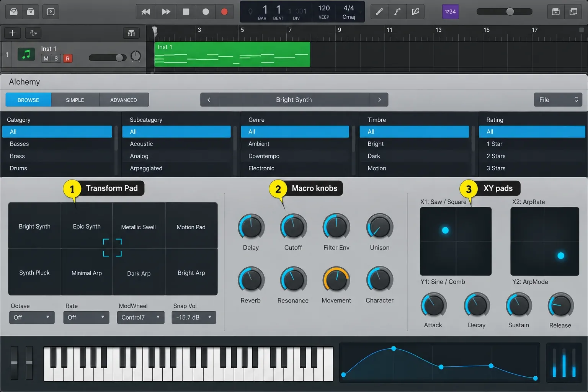Image resolution: width=588 pixels, height=392 pixels.
Task: Adjust the Inst 1 track volume slider
Action: tap(108, 58)
